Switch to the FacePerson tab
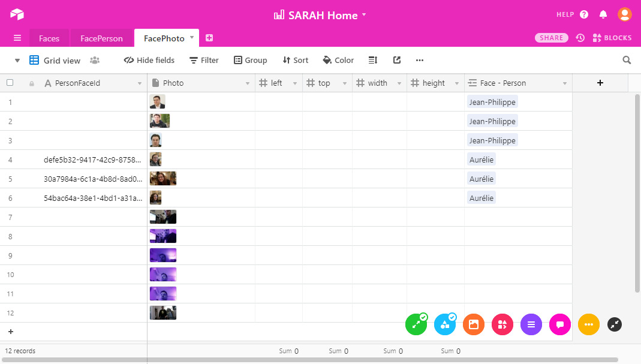 [x=101, y=38]
